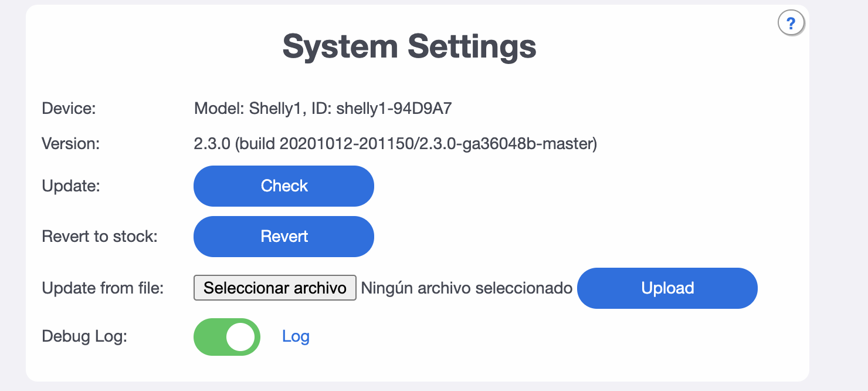Select the Update label
Image resolution: width=868 pixels, height=391 pixels.
tap(71, 186)
